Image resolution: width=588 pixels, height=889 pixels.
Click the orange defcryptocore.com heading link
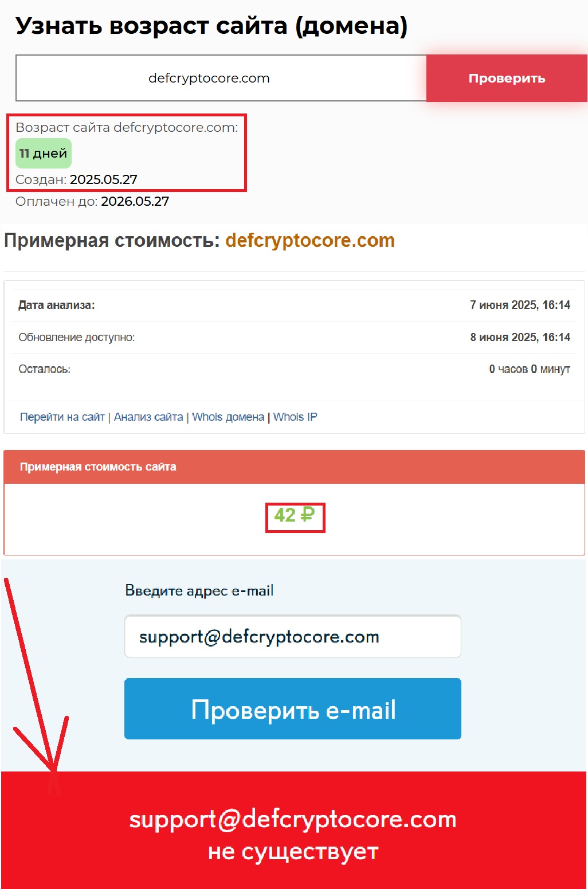pyautogui.click(x=310, y=241)
